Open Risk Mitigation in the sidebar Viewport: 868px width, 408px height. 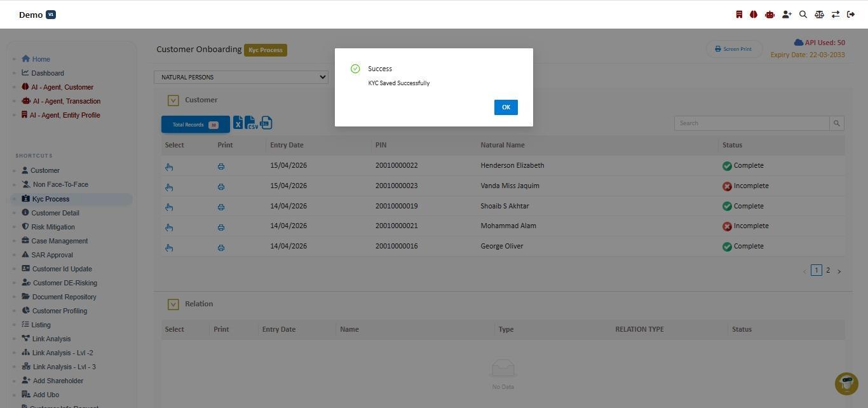pyautogui.click(x=53, y=227)
